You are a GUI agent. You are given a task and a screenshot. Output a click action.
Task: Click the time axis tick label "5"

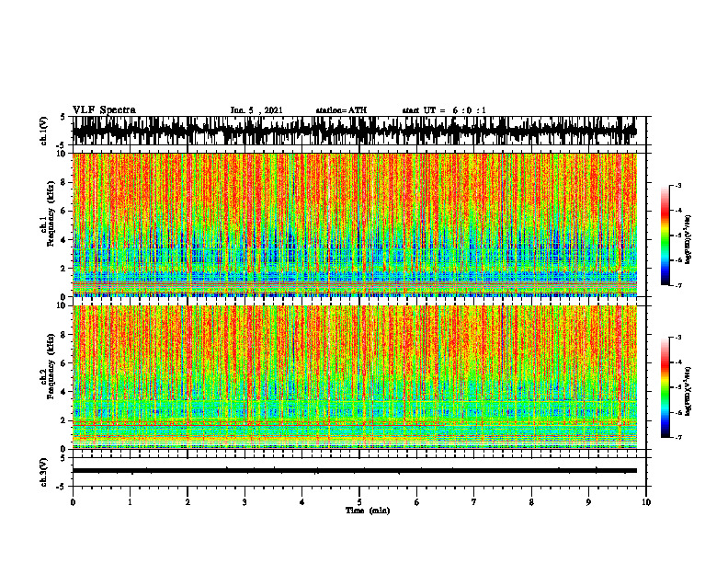pyautogui.click(x=359, y=501)
